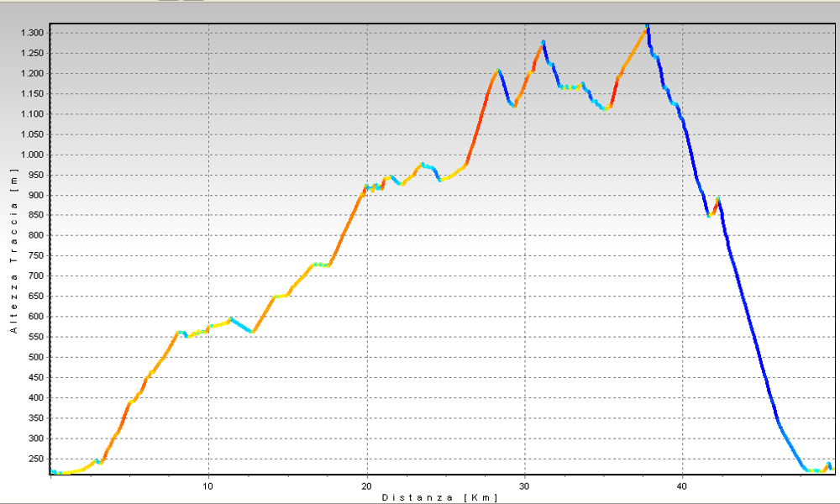This screenshot has width=840, height=504.
Task: Click the dip in the profile near 12.5 km
Action: [x=250, y=332]
